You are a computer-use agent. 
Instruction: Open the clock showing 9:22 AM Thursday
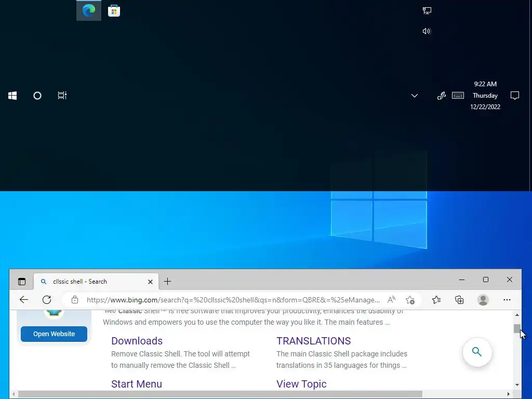485,96
